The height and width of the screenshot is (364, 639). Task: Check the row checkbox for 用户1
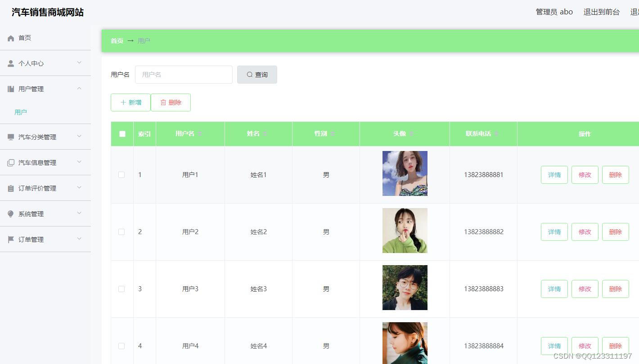tap(121, 175)
